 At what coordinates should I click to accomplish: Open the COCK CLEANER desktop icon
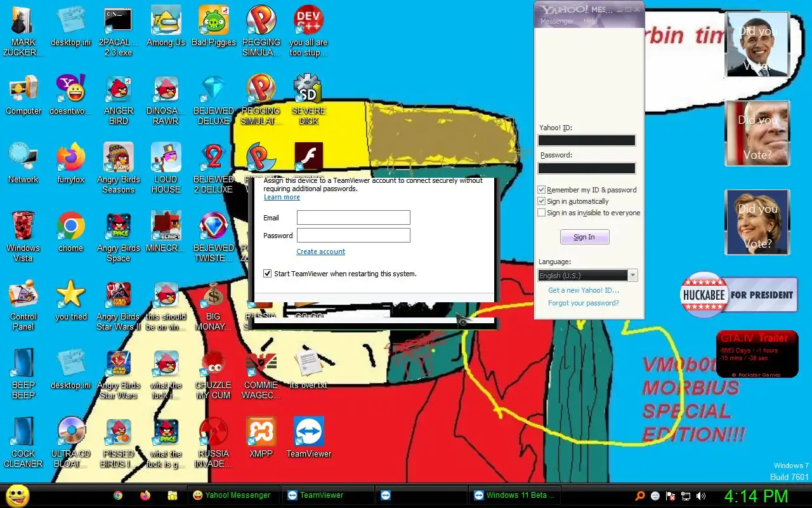pos(23,442)
